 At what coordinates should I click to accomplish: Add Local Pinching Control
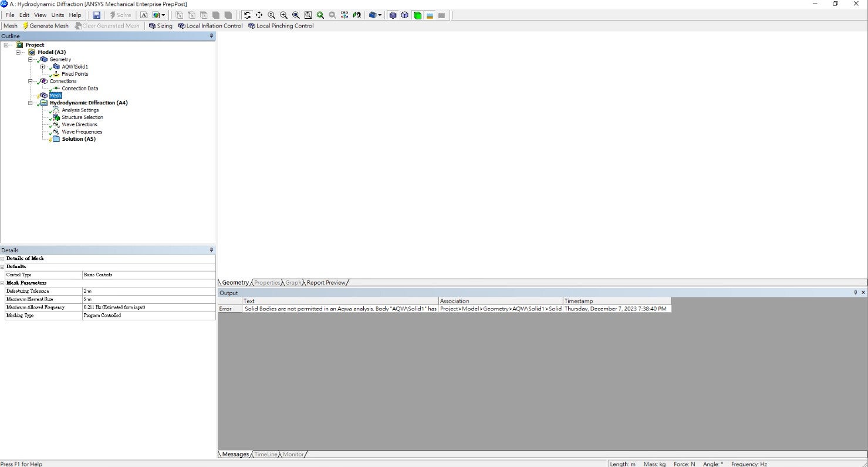pos(281,26)
